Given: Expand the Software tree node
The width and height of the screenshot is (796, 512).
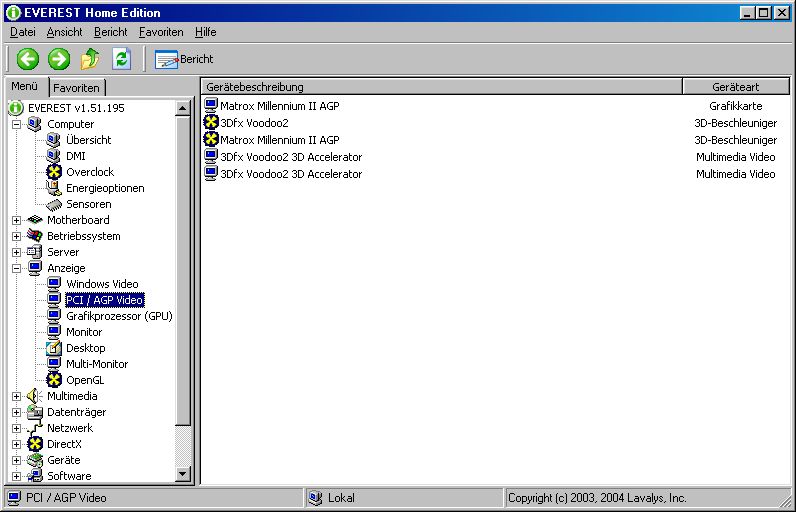Looking at the screenshot, I should (x=16, y=476).
